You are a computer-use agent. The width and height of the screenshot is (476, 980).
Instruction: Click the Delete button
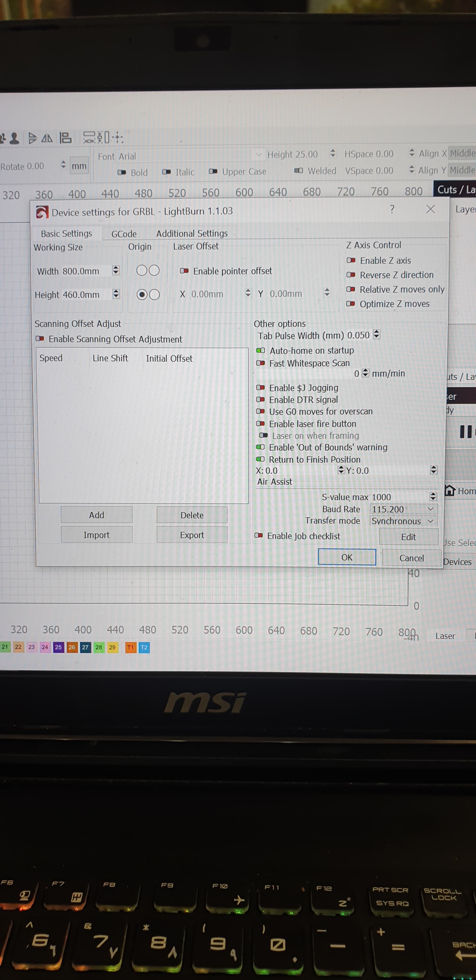[192, 515]
